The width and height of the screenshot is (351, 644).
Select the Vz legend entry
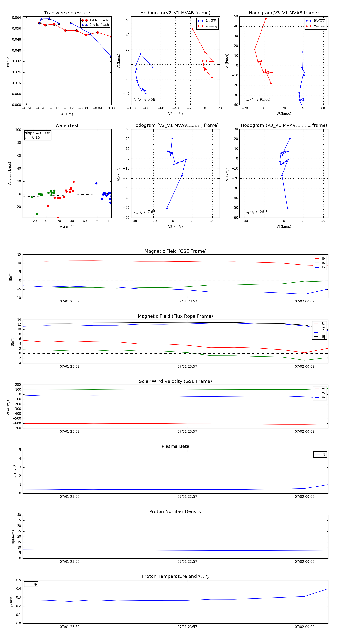tap(320, 398)
